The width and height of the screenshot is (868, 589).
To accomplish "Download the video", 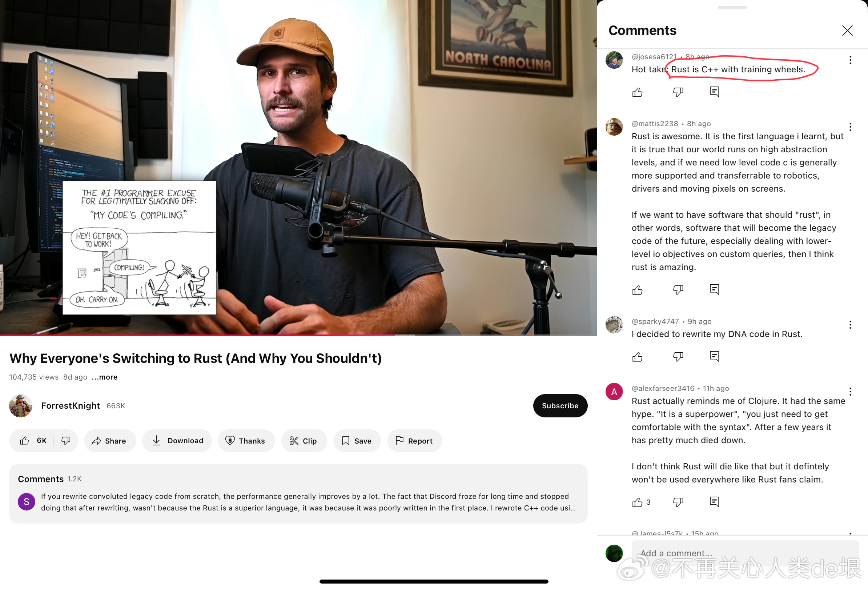I will 177,441.
